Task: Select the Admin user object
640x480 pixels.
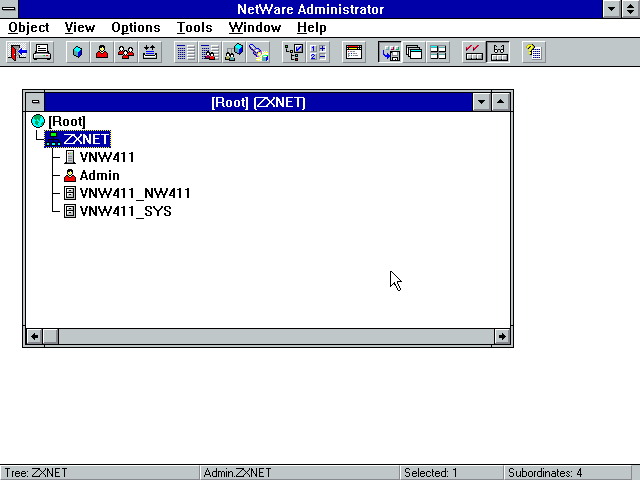Action: pyautogui.click(x=100, y=175)
